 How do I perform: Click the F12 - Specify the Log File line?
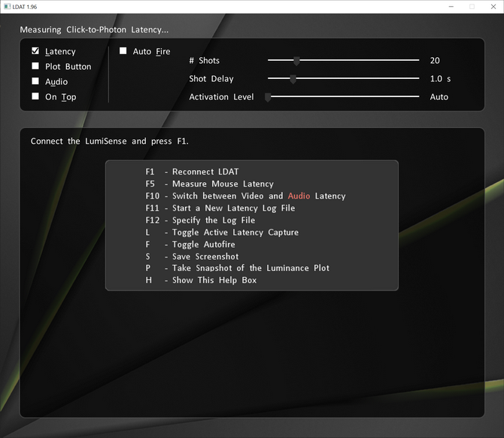(200, 221)
